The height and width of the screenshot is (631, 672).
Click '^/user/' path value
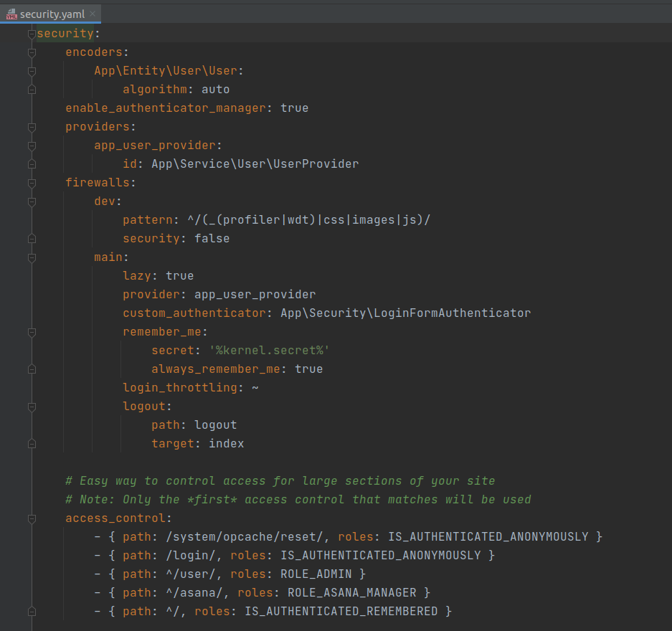(x=190, y=574)
